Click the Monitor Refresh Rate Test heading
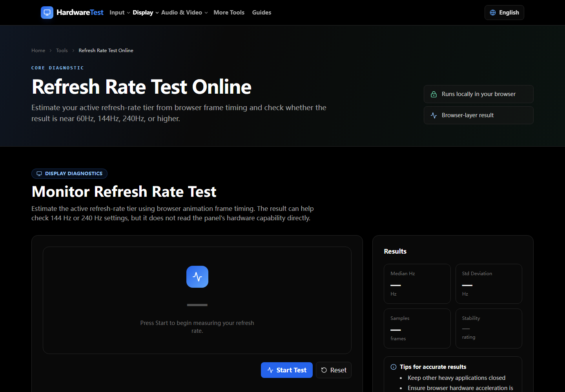The height and width of the screenshot is (392, 565). pos(124,192)
